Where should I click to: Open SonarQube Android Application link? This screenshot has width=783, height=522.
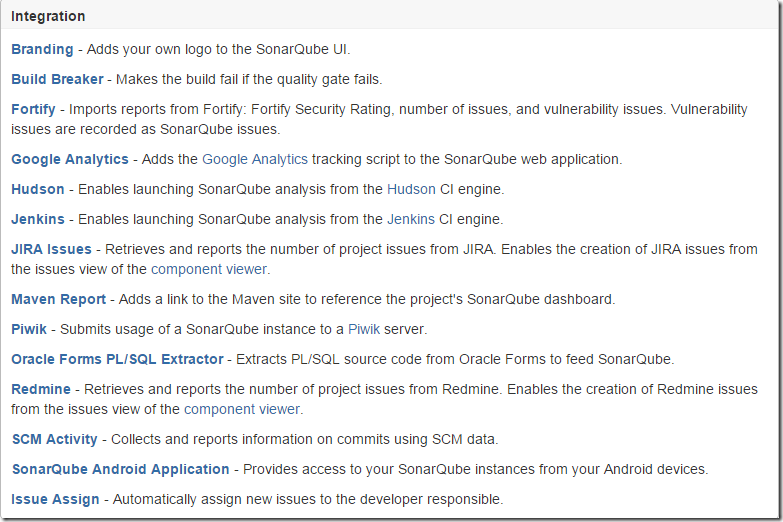(x=121, y=469)
